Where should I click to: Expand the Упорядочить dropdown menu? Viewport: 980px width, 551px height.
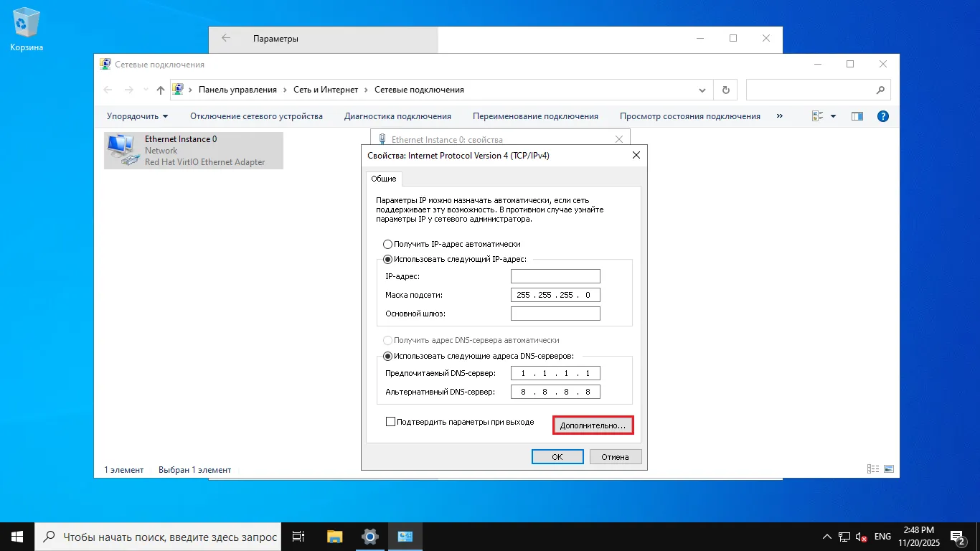(x=136, y=116)
